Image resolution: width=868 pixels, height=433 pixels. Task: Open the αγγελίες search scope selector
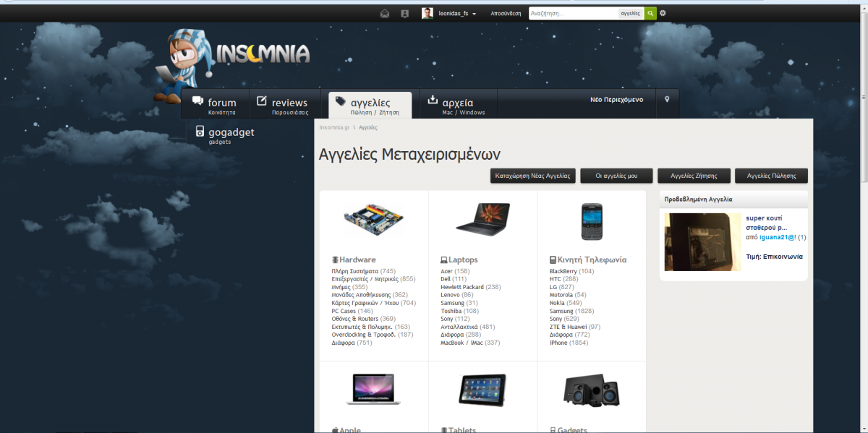[x=631, y=13]
